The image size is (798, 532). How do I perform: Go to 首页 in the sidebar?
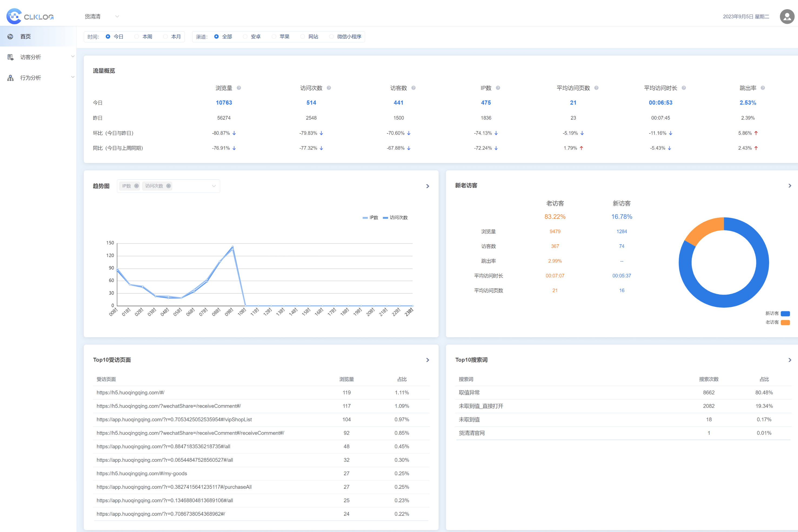38,36
